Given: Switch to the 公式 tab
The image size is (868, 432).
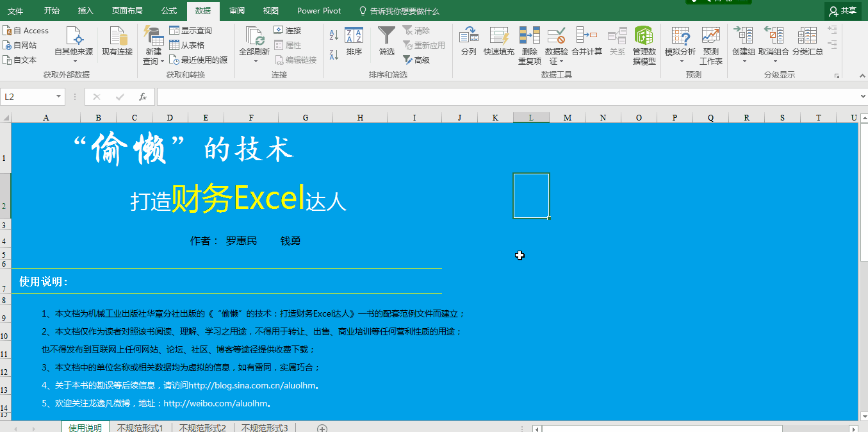Looking at the screenshot, I should pos(169,11).
